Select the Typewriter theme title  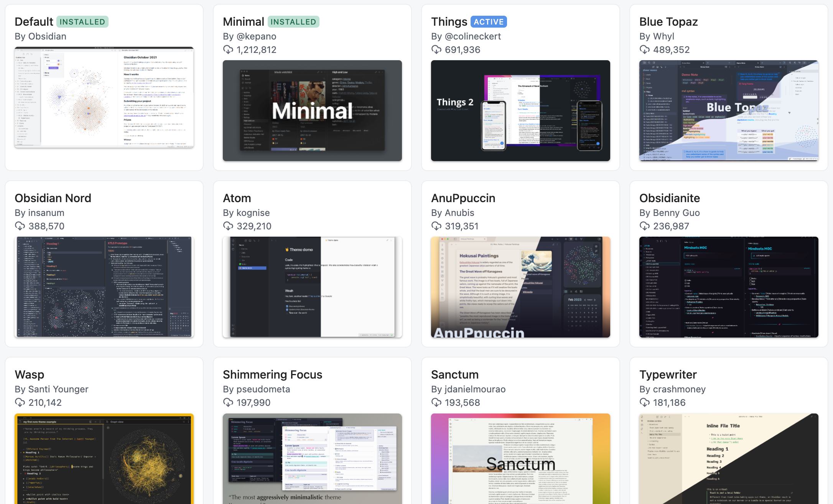668,375
